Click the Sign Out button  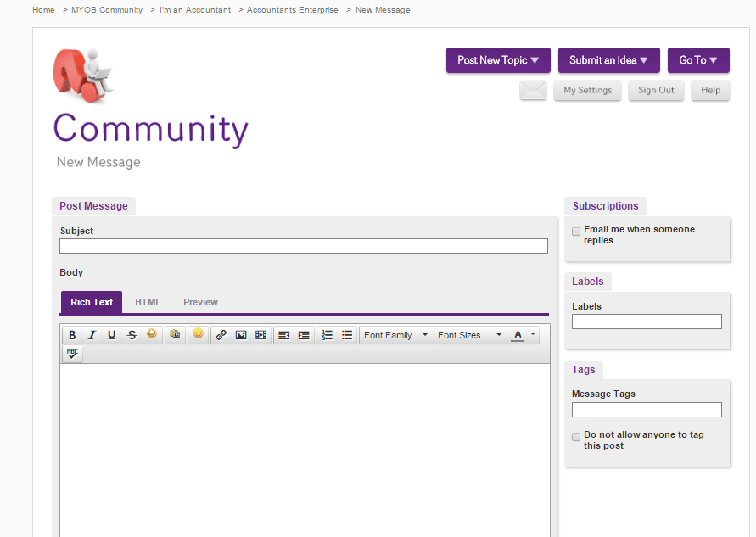[x=656, y=91]
